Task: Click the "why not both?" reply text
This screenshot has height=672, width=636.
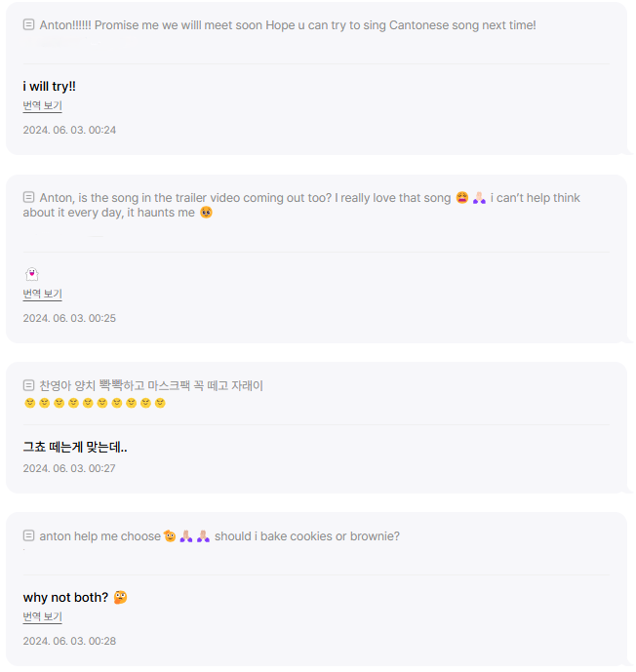Action: pyautogui.click(x=65, y=597)
